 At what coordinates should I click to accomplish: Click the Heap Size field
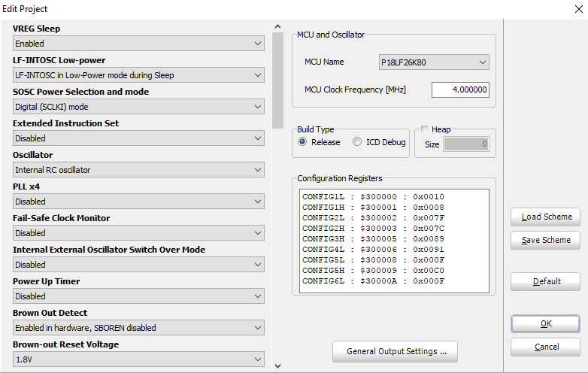(x=466, y=144)
